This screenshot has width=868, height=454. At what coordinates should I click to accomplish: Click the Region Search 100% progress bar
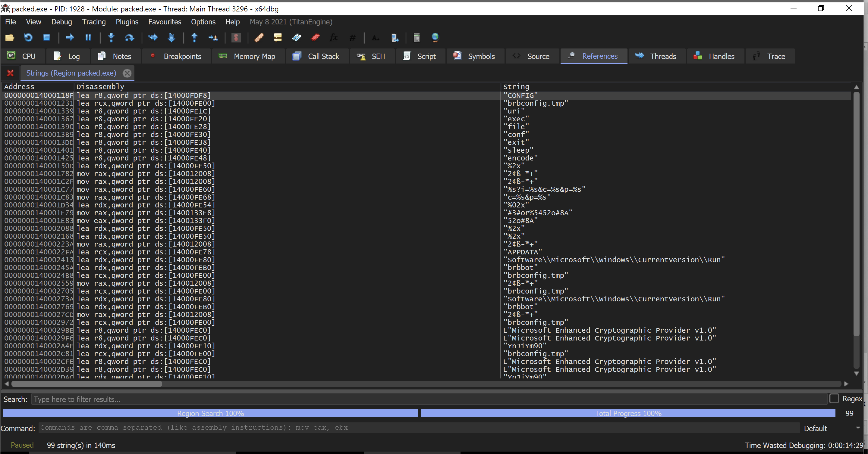click(210, 413)
